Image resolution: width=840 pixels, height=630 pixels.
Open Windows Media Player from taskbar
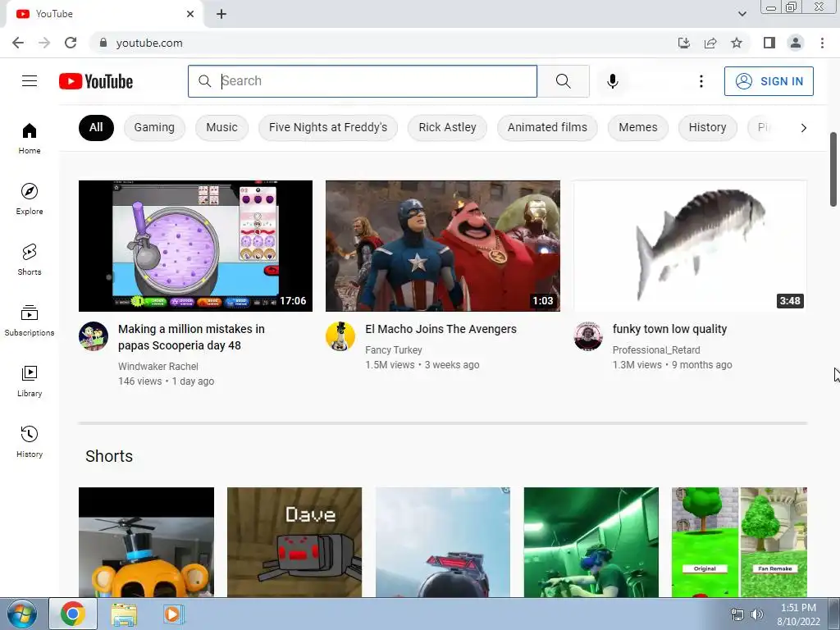pyautogui.click(x=173, y=614)
